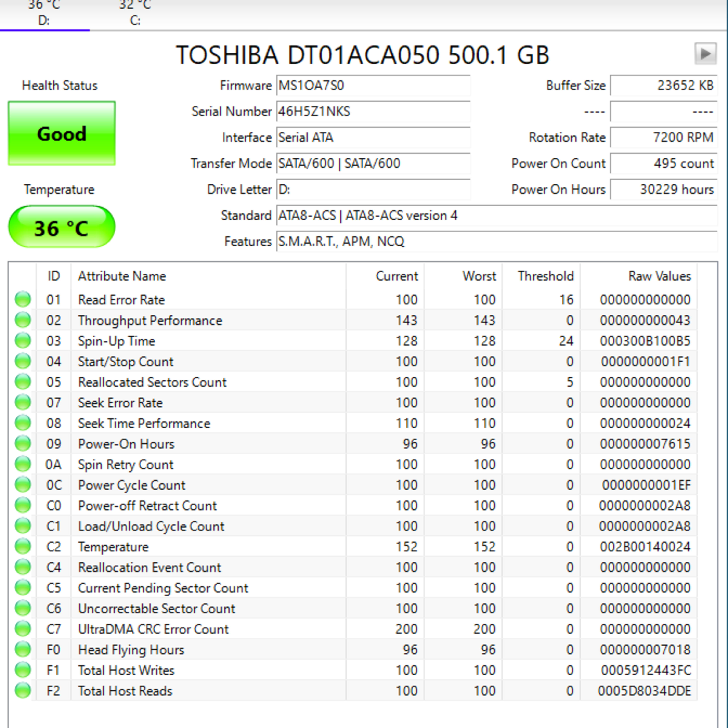The image size is (728, 728).
Task: Click raw value 0005912443FC of Total Host Writes
Action: point(646,670)
